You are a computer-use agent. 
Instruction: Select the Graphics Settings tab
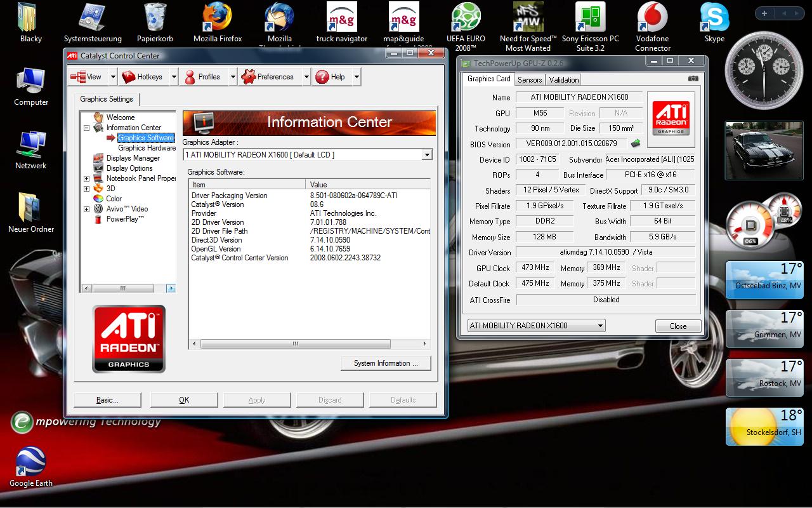pos(107,99)
